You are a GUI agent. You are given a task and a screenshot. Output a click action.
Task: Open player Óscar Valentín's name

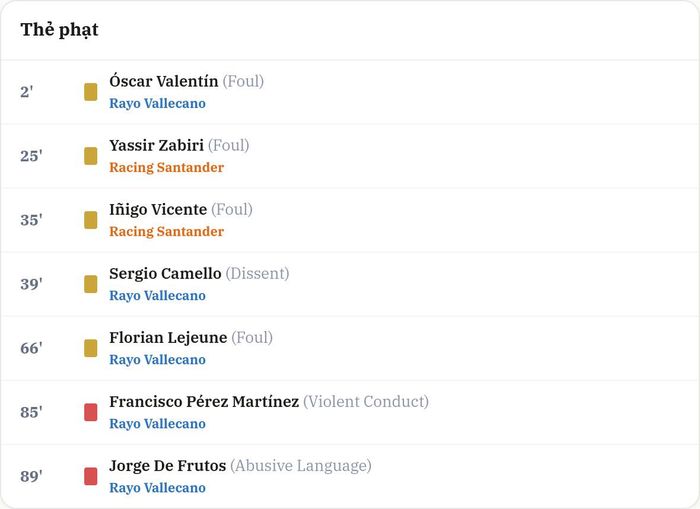click(164, 81)
